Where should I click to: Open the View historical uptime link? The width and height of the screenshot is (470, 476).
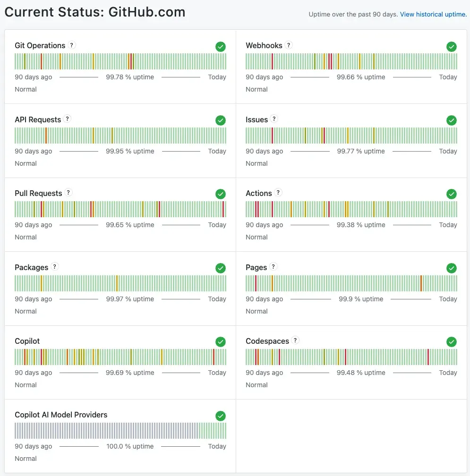point(433,14)
